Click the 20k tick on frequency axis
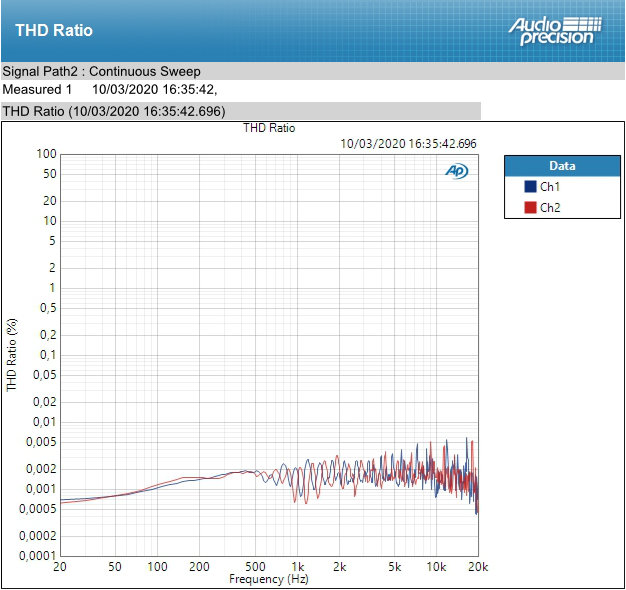The height and width of the screenshot is (590, 626). (478, 566)
